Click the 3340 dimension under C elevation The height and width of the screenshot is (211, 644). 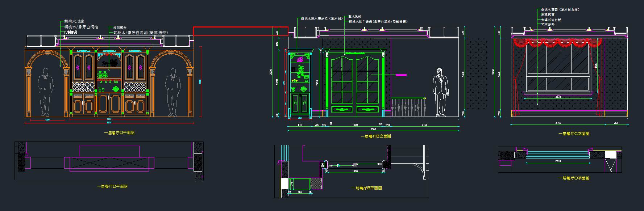[558, 123]
